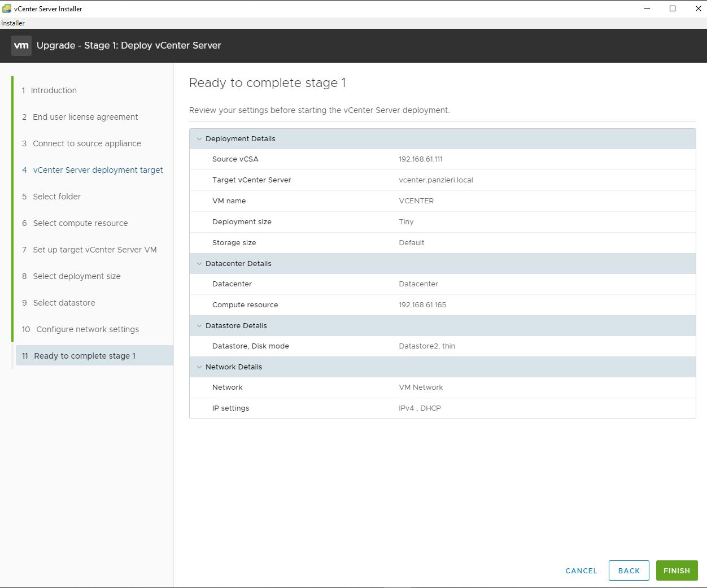Close the vCenter Server Installer window
Image resolution: width=707 pixels, height=588 pixels.
(x=699, y=8)
